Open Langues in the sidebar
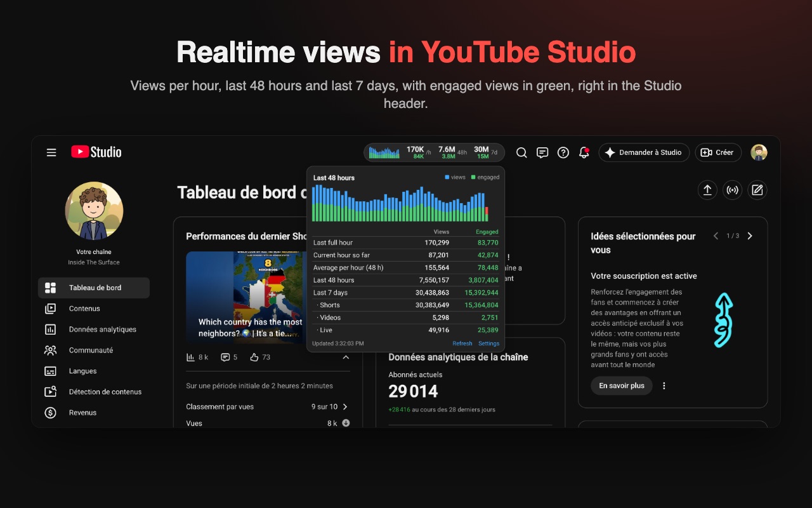Viewport: 812px width, 508px height. 94,371
